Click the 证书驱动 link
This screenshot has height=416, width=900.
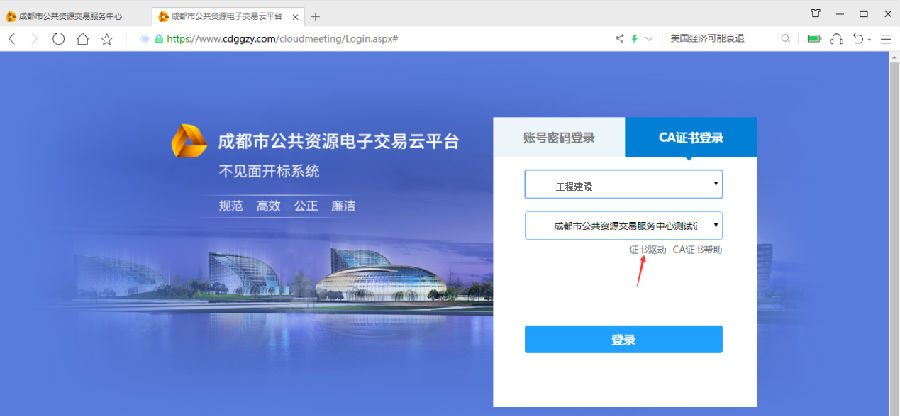[x=647, y=250]
